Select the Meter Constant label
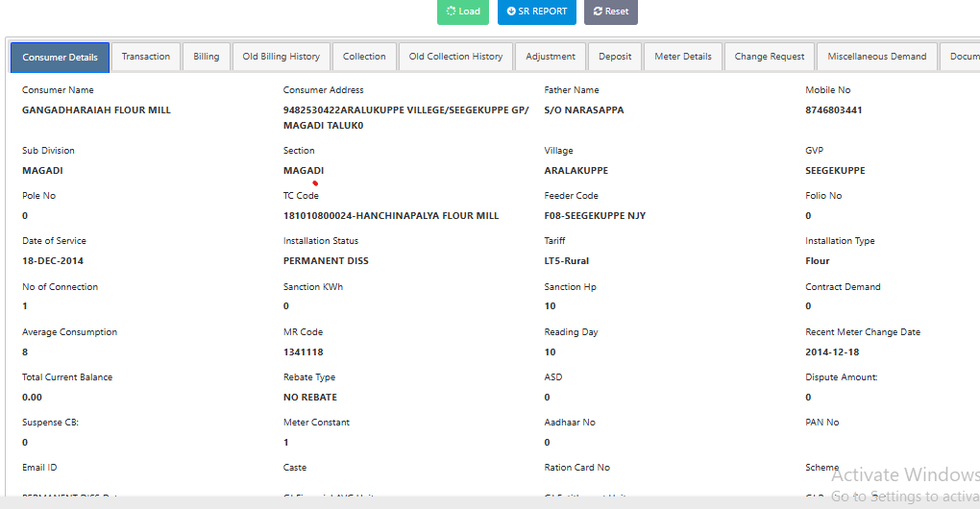 point(316,423)
